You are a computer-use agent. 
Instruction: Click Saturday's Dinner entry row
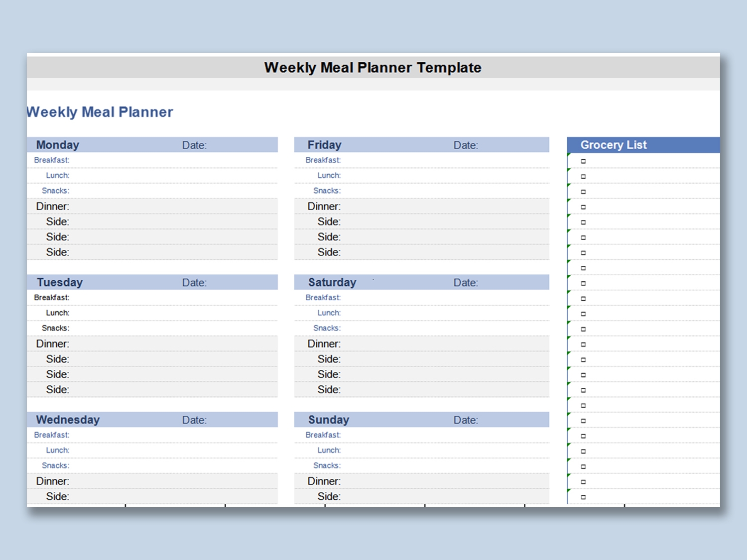pyautogui.click(x=443, y=344)
